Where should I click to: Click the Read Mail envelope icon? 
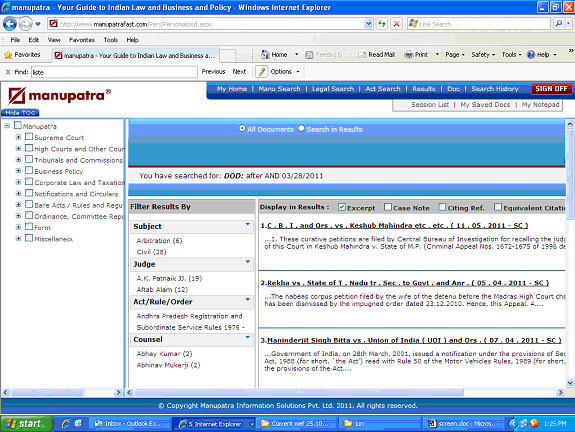[x=362, y=55]
